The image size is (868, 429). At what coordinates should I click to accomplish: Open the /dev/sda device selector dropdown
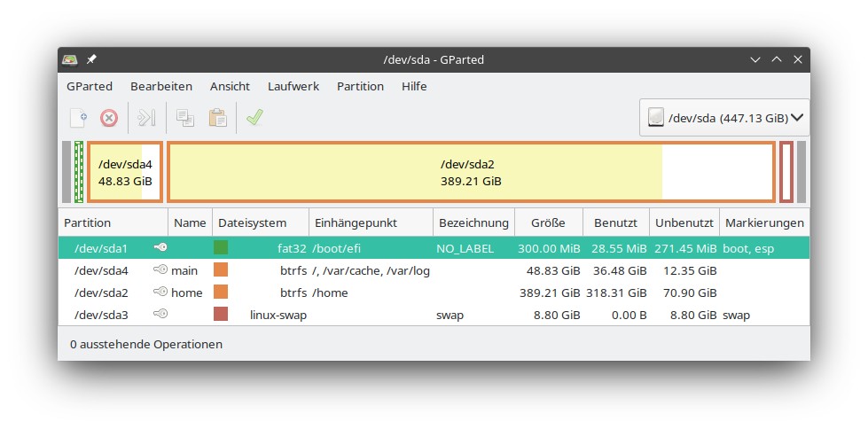coord(723,117)
